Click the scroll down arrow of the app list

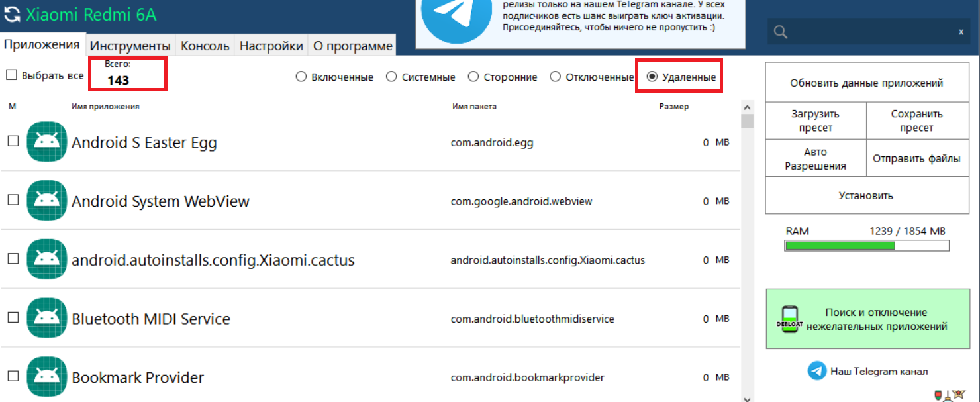[748, 398]
